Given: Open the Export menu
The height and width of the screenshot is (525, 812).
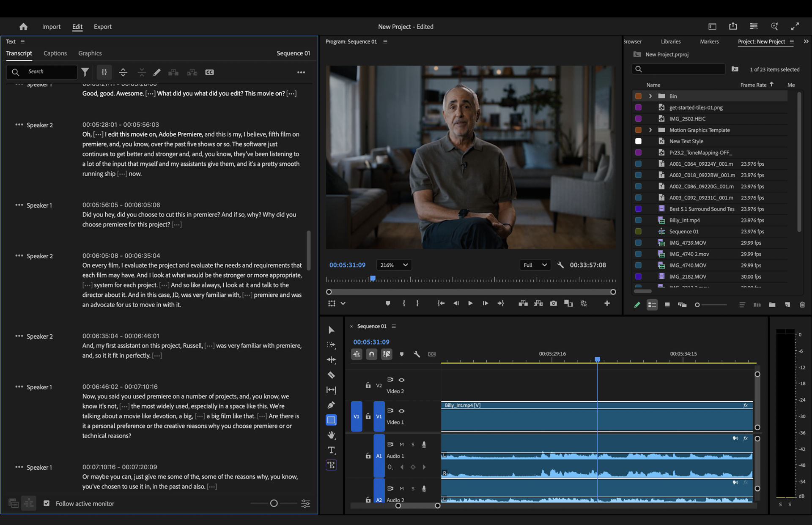Looking at the screenshot, I should pyautogui.click(x=103, y=26).
